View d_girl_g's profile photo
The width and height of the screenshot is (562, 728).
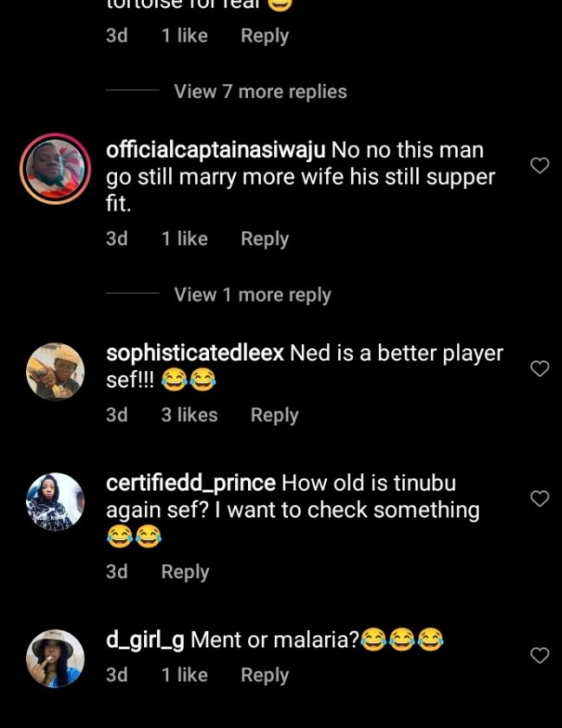click(x=56, y=659)
